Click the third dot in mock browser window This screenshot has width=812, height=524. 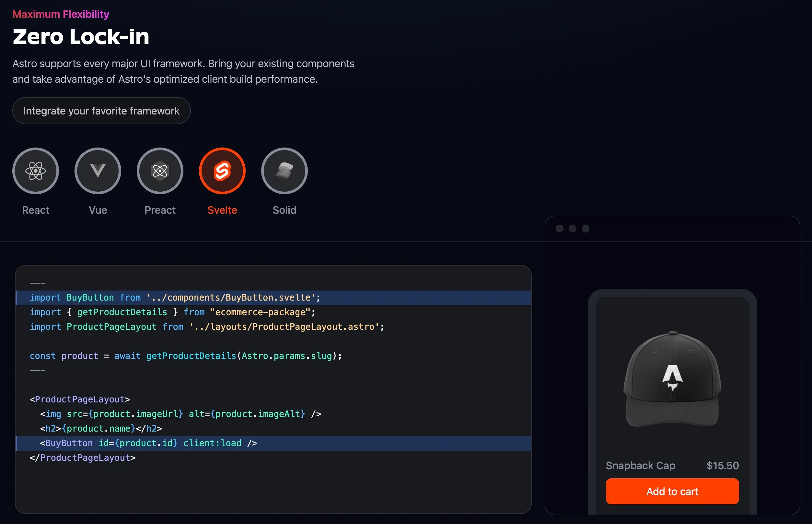point(585,229)
